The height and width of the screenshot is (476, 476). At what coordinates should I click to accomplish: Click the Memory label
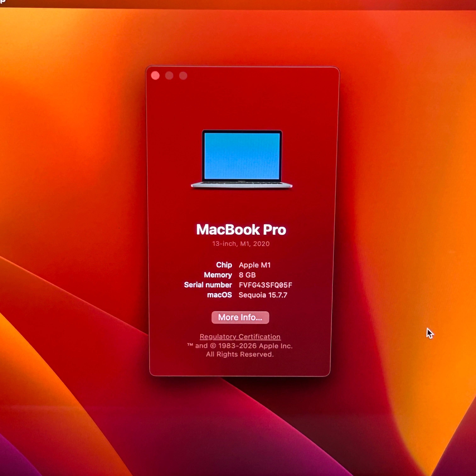pyautogui.click(x=218, y=275)
